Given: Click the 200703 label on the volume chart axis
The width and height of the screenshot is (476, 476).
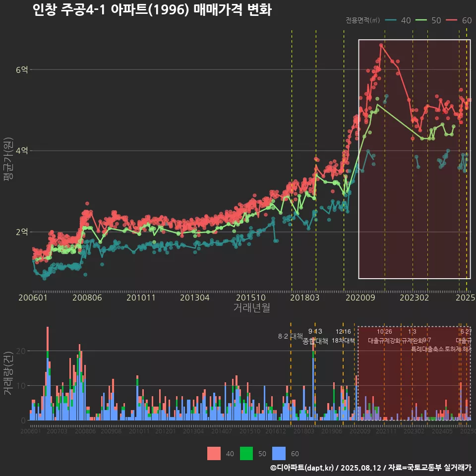Looking at the screenshot, I should (57, 431).
